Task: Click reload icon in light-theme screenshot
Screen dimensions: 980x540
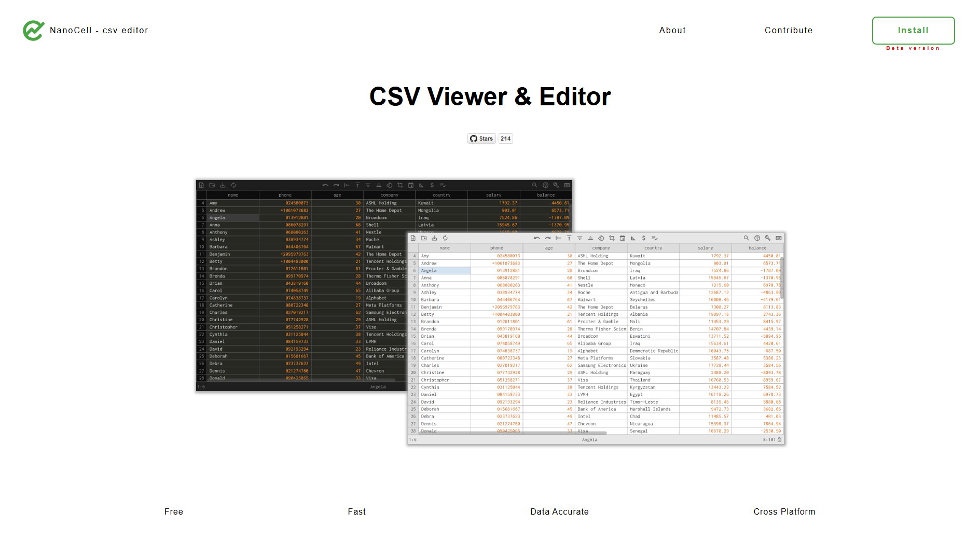Action: click(x=445, y=238)
